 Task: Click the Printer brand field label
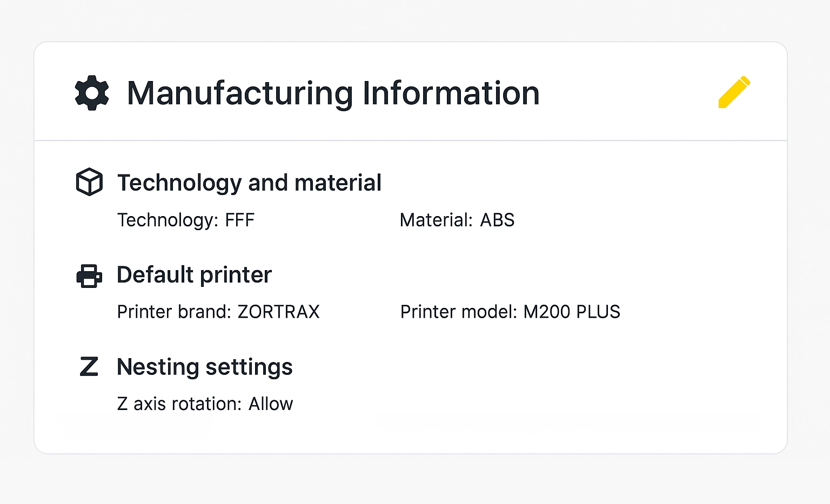174,312
